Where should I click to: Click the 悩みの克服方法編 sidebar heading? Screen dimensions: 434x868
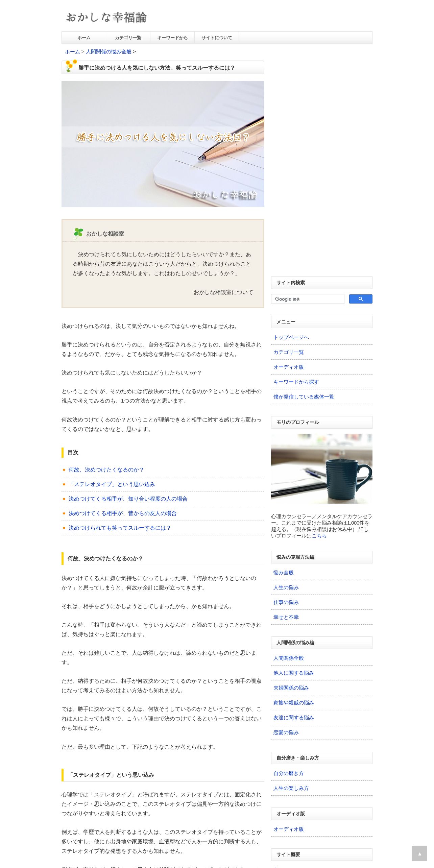321,557
